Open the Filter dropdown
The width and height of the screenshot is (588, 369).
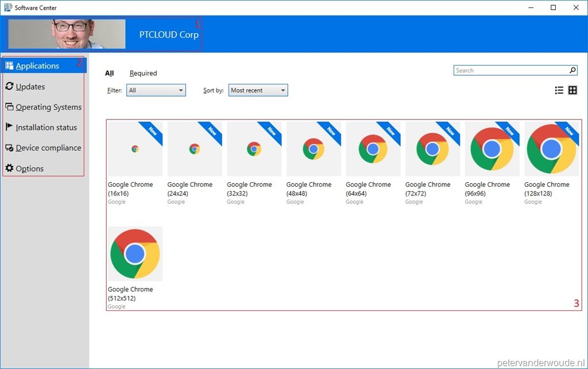156,90
